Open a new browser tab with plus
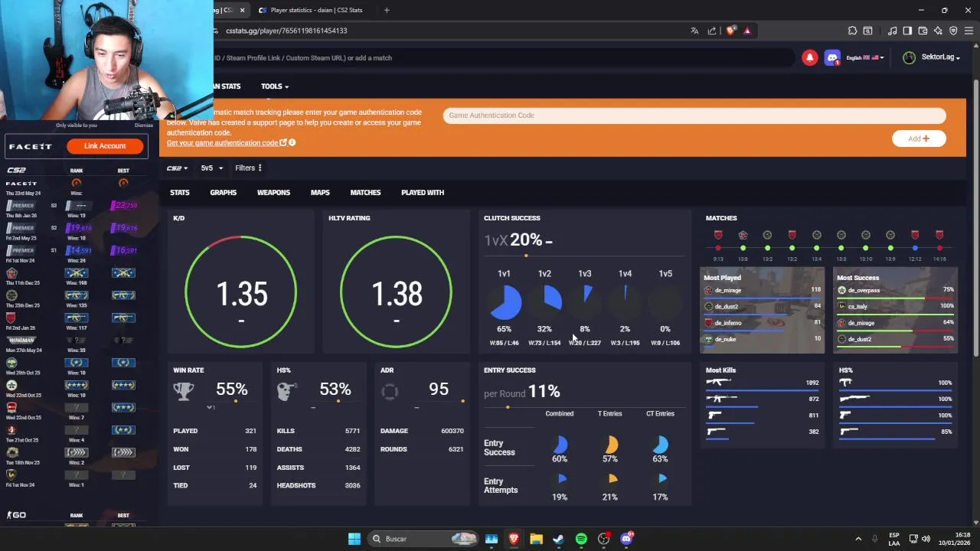The height and width of the screenshot is (551, 980). [387, 10]
